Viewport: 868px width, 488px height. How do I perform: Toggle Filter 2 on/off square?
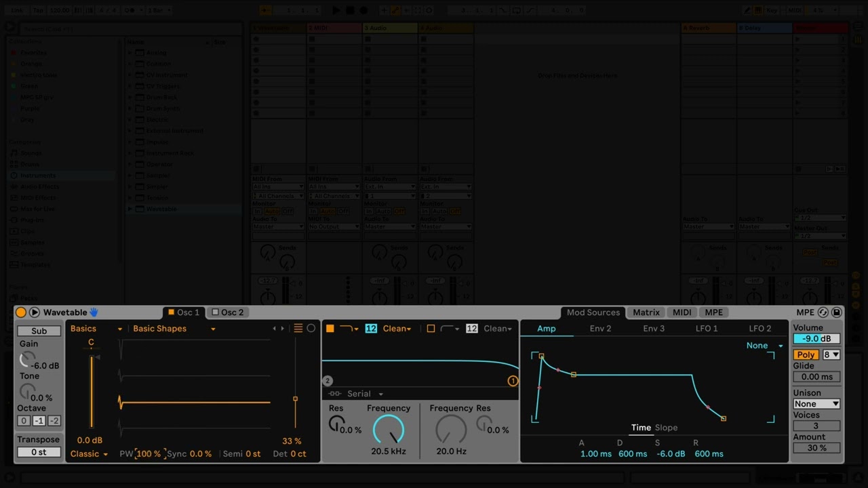pos(431,329)
